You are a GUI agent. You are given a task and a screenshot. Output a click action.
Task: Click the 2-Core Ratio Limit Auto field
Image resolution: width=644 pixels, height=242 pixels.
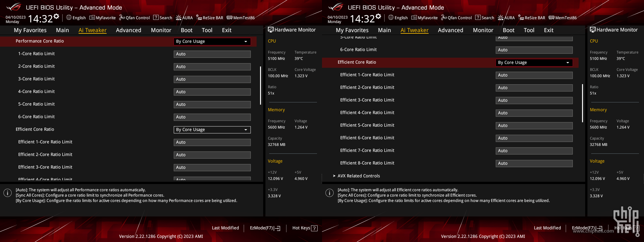[212, 67]
